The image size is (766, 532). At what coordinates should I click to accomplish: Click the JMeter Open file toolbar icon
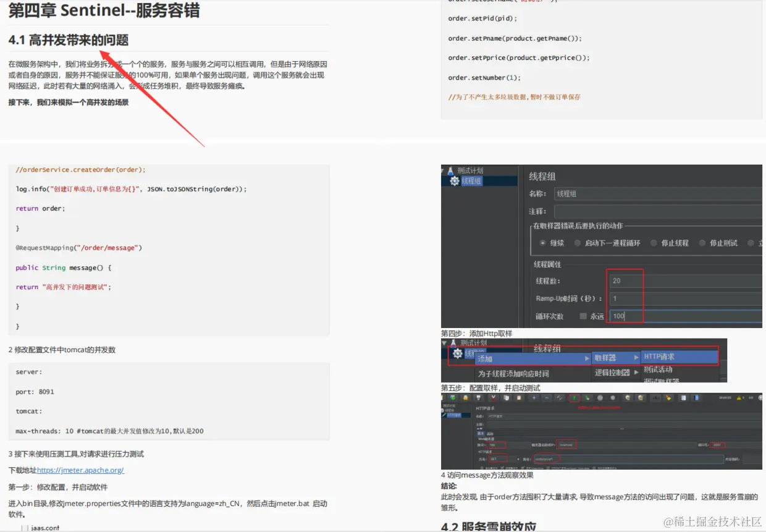pos(465,397)
